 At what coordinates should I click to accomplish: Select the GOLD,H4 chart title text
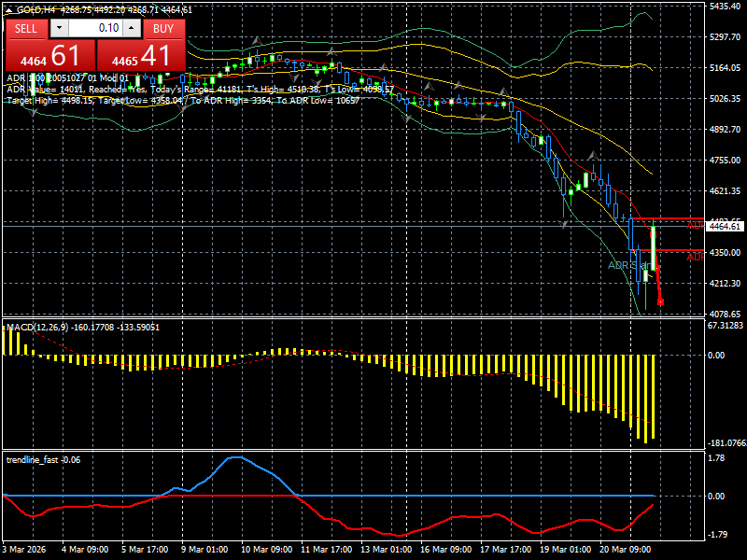(35, 10)
